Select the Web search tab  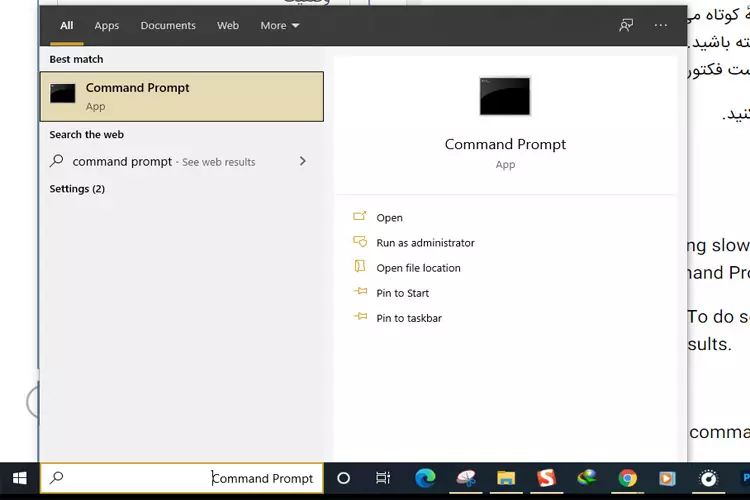pyautogui.click(x=228, y=25)
